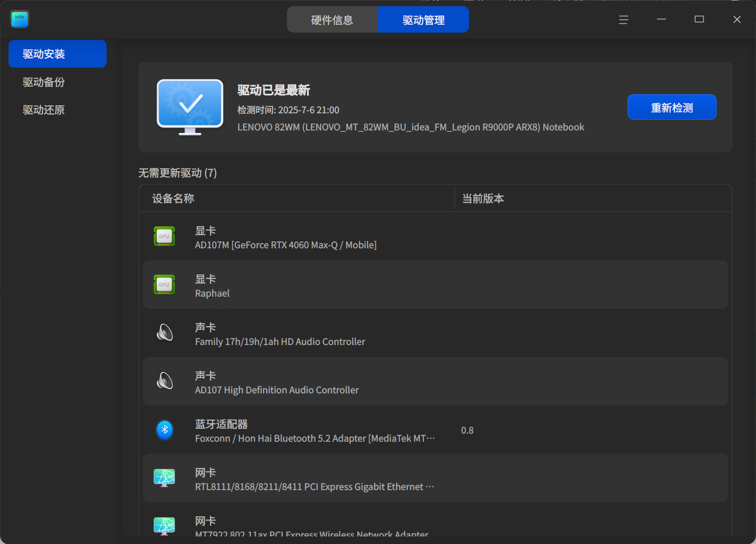
Task: Select Family 17h/19h/1ah HD Audio Controller text
Action: coord(280,342)
